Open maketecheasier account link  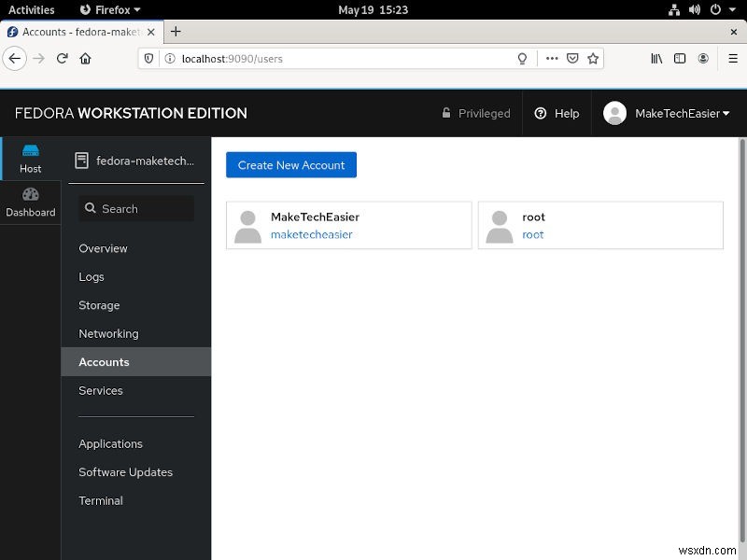click(312, 235)
